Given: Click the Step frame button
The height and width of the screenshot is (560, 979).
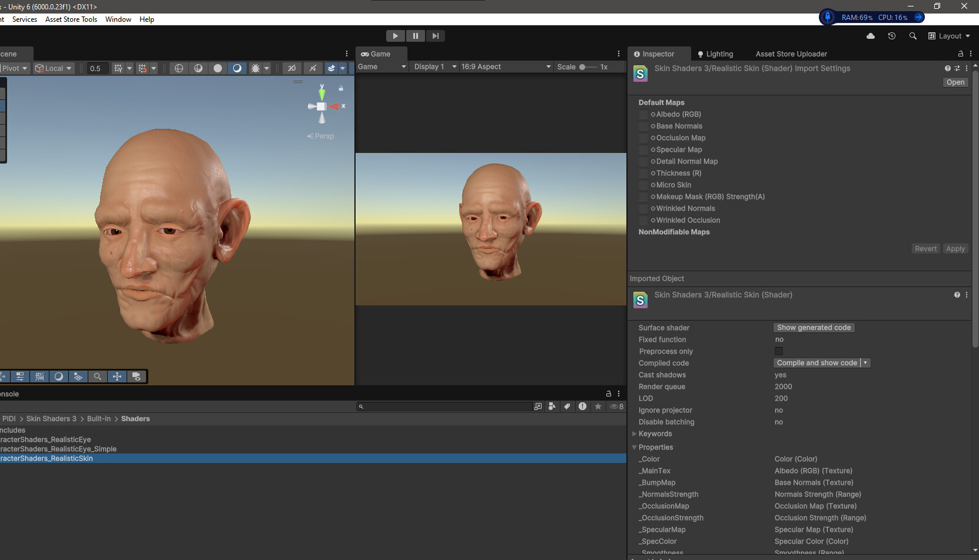Looking at the screenshot, I should pos(436,35).
